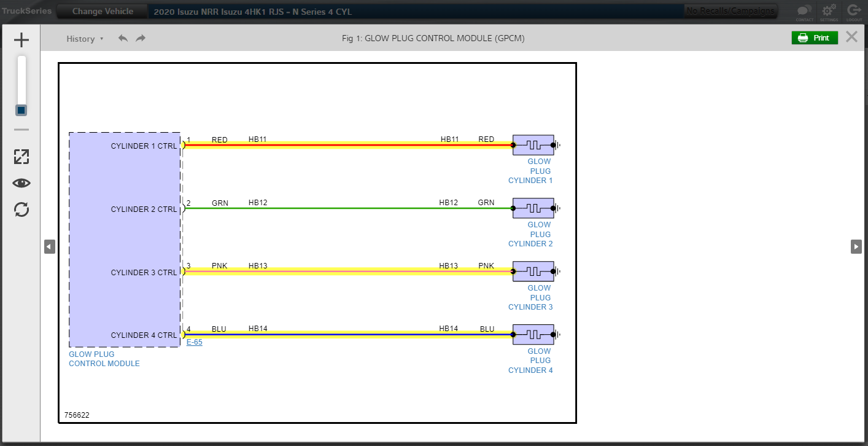Toggle the eye visibility icon
Screen dimensions: 868x446
tap(21, 183)
